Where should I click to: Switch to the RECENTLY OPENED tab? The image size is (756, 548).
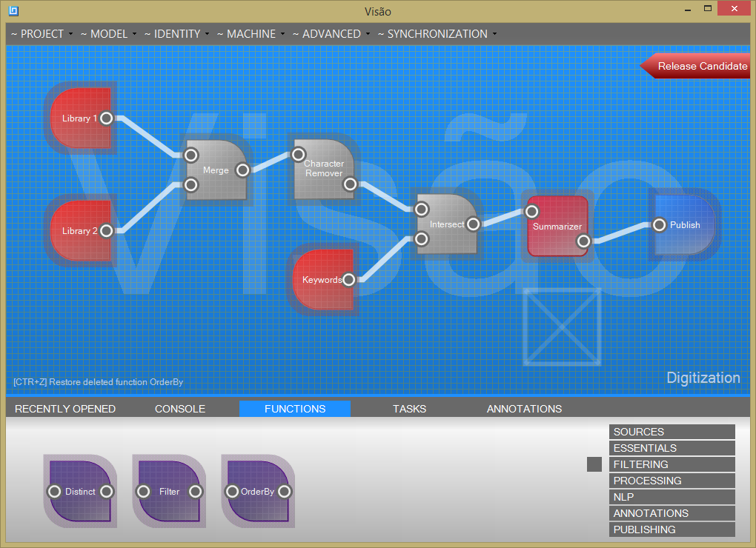click(65, 409)
